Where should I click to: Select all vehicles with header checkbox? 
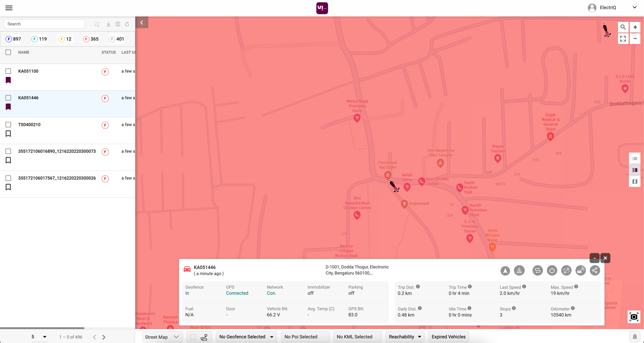[x=8, y=52]
